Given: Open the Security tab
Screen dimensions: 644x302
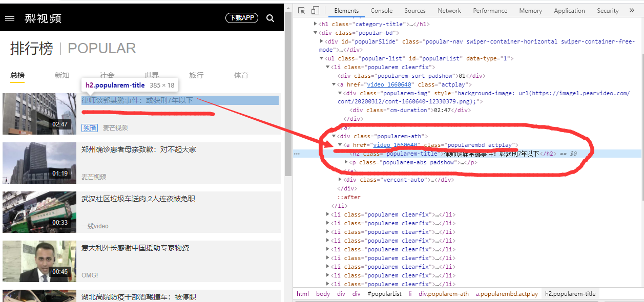Looking at the screenshot, I should click(x=608, y=10).
